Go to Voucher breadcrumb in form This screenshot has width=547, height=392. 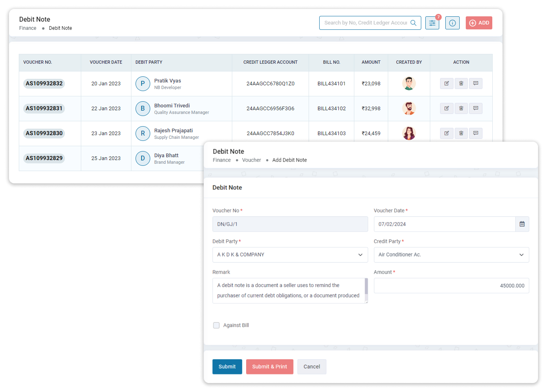[251, 160]
